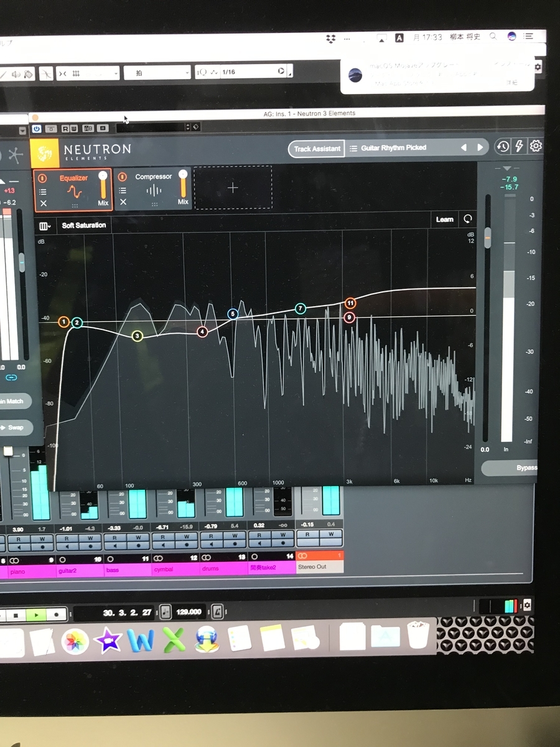Click the transport Stop button
Viewport: 560px width, 747px height.
pos(16,615)
